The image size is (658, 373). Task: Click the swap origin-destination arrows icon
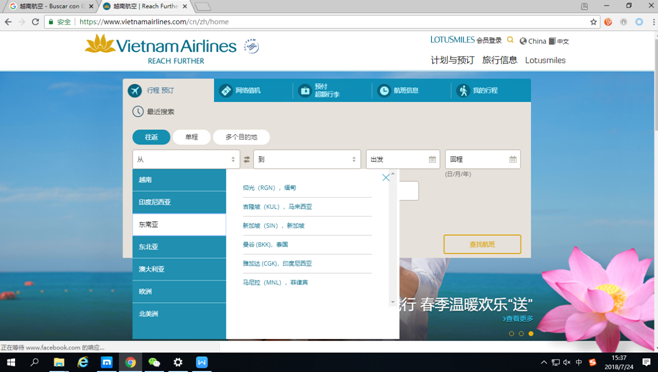(247, 159)
